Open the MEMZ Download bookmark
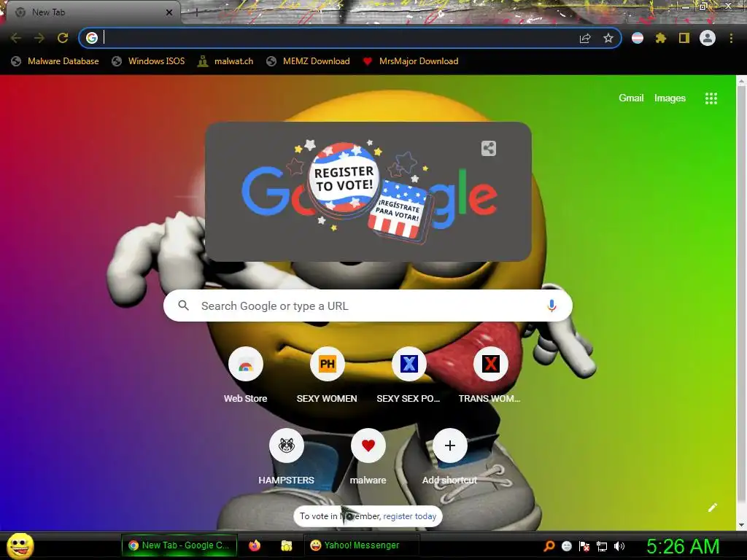Image resolution: width=747 pixels, height=560 pixels. pyautogui.click(x=309, y=61)
